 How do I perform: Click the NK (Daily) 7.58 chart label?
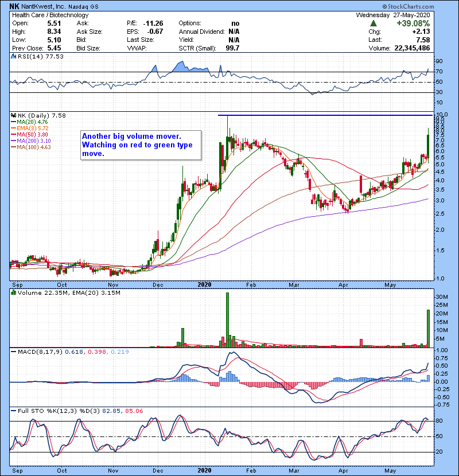coord(42,115)
